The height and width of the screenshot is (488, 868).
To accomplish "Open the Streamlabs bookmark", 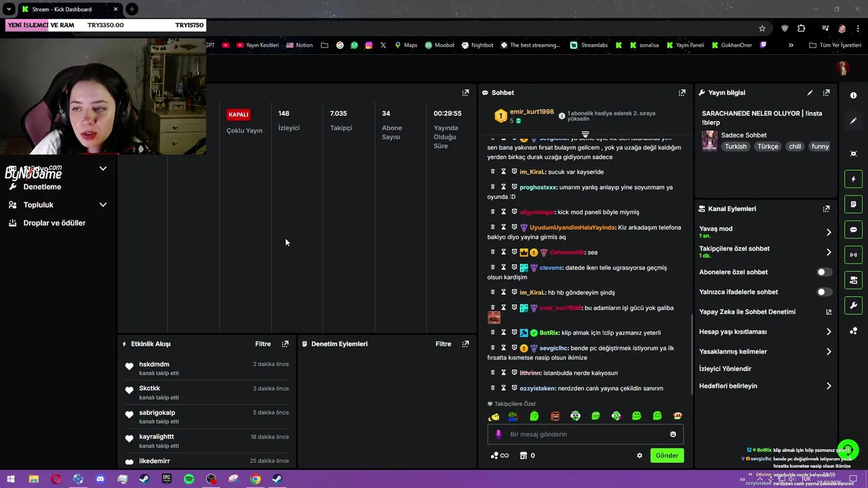I will (589, 45).
